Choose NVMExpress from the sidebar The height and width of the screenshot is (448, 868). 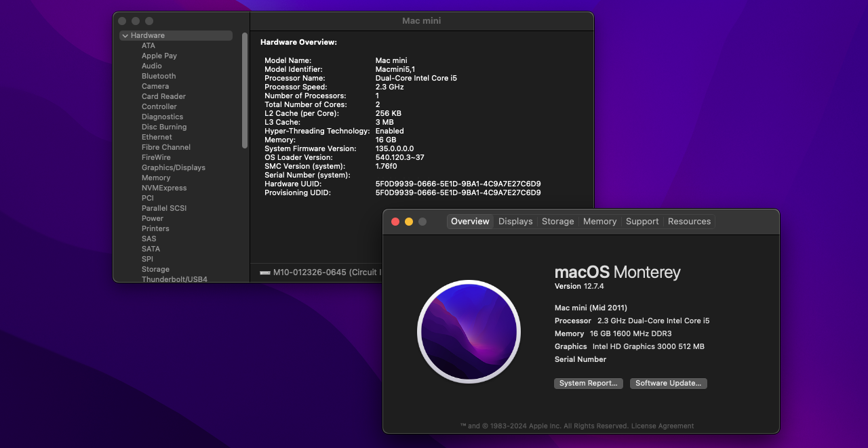[164, 188]
